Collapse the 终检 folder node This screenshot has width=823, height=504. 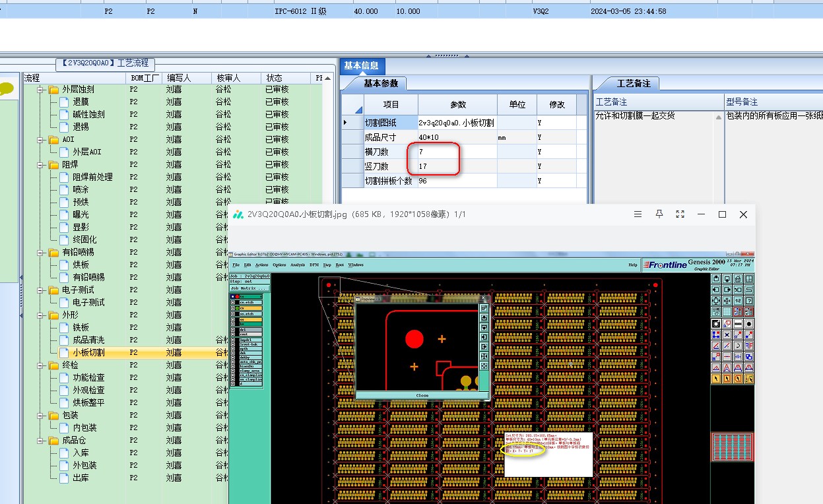pyautogui.click(x=40, y=365)
